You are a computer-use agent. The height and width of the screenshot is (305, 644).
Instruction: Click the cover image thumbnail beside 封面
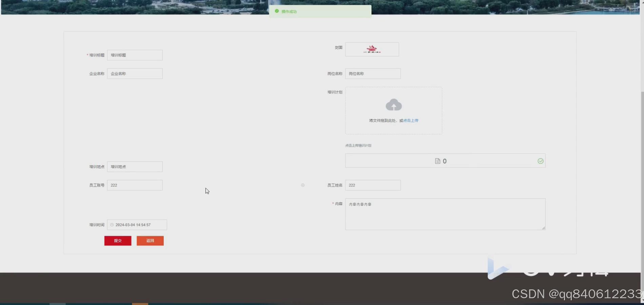pos(372,49)
